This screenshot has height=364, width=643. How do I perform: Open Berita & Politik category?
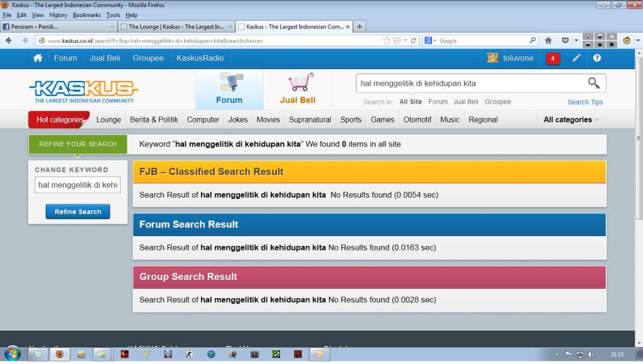pyautogui.click(x=154, y=120)
